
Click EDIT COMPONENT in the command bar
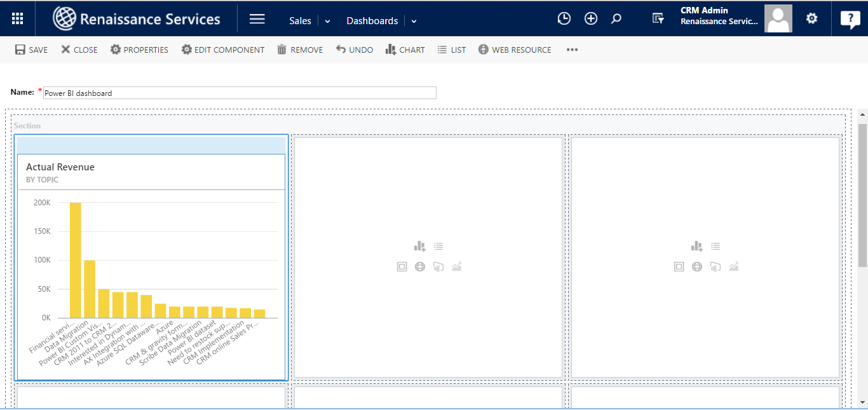pos(222,50)
